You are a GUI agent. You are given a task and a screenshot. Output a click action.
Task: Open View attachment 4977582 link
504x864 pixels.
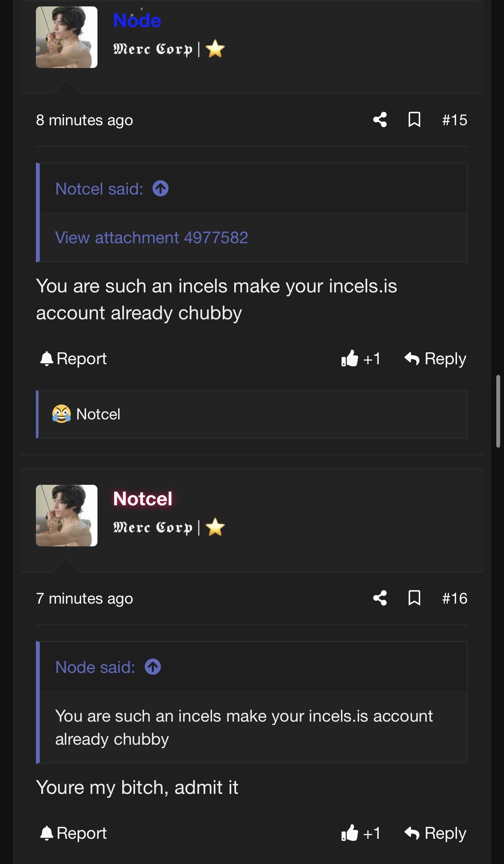[x=152, y=238]
